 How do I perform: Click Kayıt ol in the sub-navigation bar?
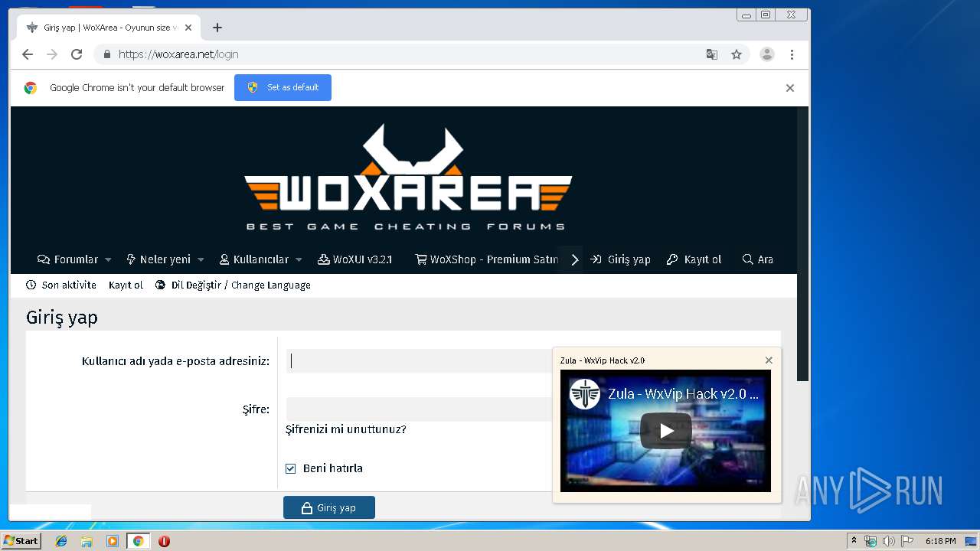126,285
